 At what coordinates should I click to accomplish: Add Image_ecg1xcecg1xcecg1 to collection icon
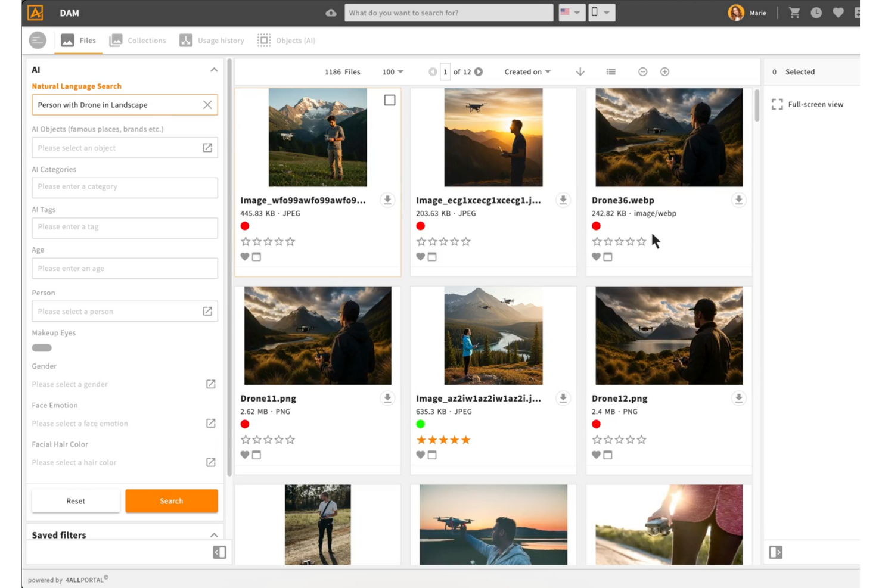[x=432, y=257]
